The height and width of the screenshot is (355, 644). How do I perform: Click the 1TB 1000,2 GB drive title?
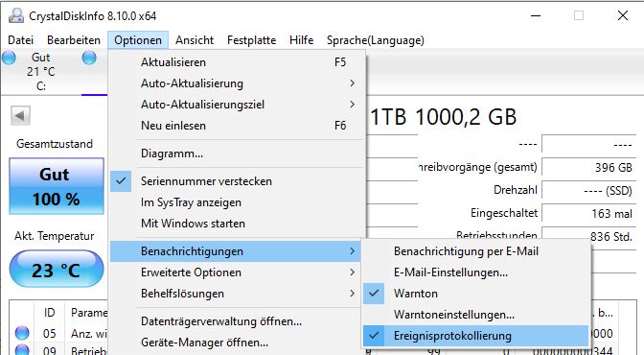pos(443,117)
